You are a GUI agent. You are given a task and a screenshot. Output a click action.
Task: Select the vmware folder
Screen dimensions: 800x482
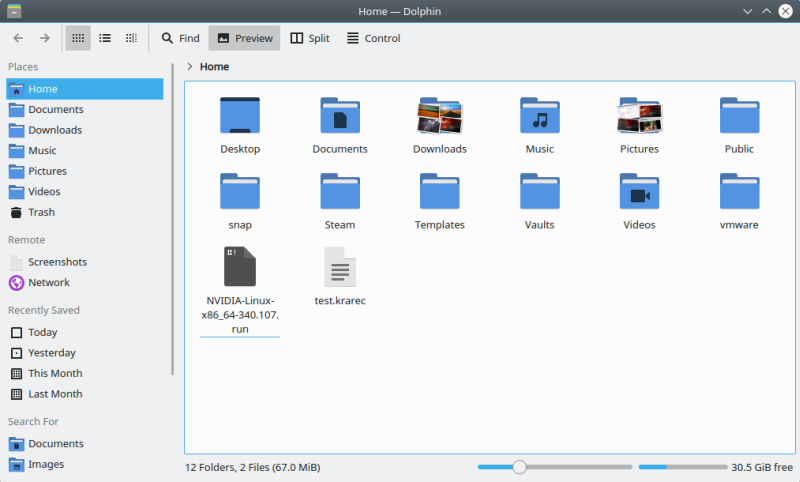coord(739,191)
